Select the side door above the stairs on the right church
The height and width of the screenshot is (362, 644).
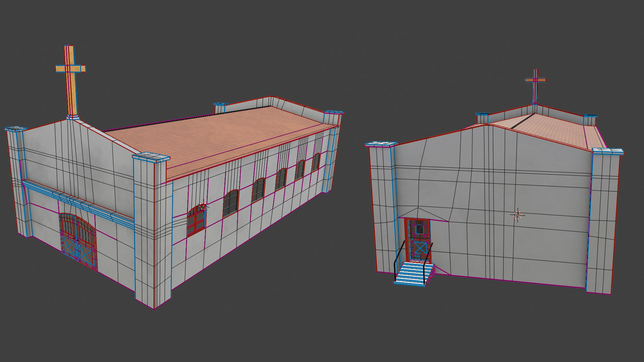coord(418,240)
